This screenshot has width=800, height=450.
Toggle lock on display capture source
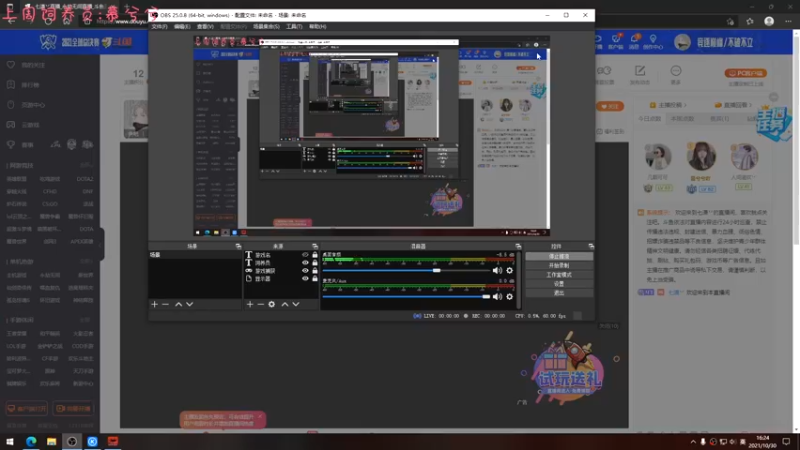(315, 279)
